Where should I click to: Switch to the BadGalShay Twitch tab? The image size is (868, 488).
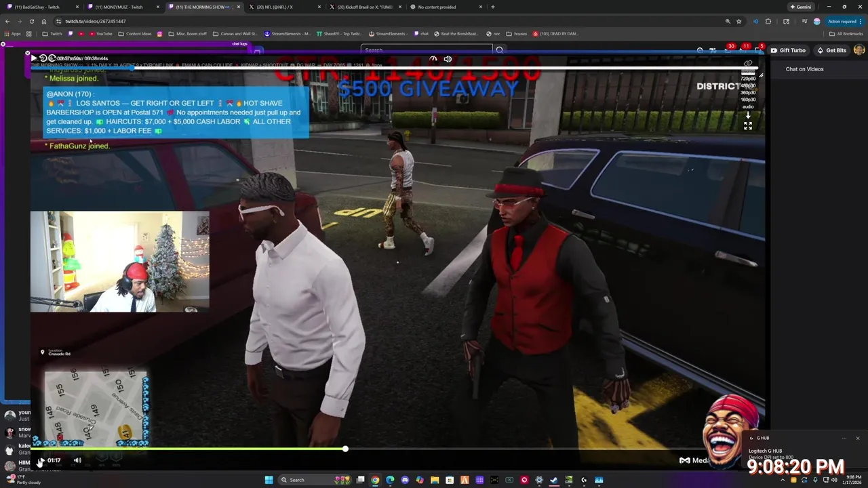[x=41, y=7]
